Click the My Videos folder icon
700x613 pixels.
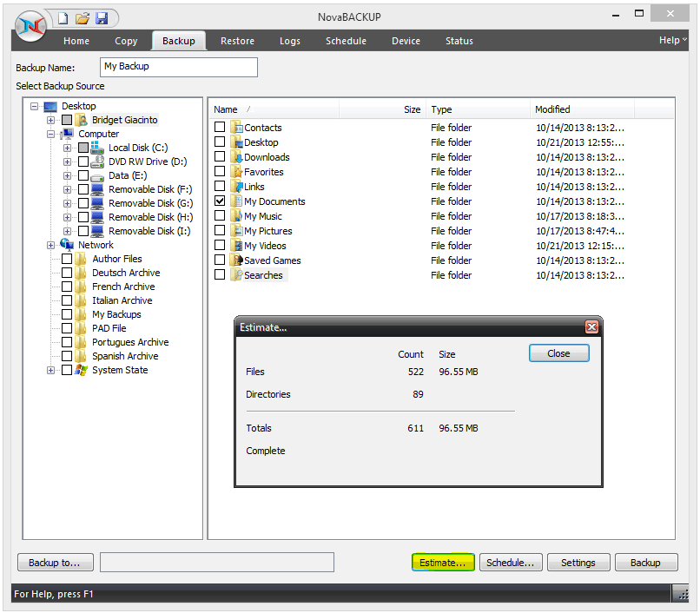(x=236, y=246)
